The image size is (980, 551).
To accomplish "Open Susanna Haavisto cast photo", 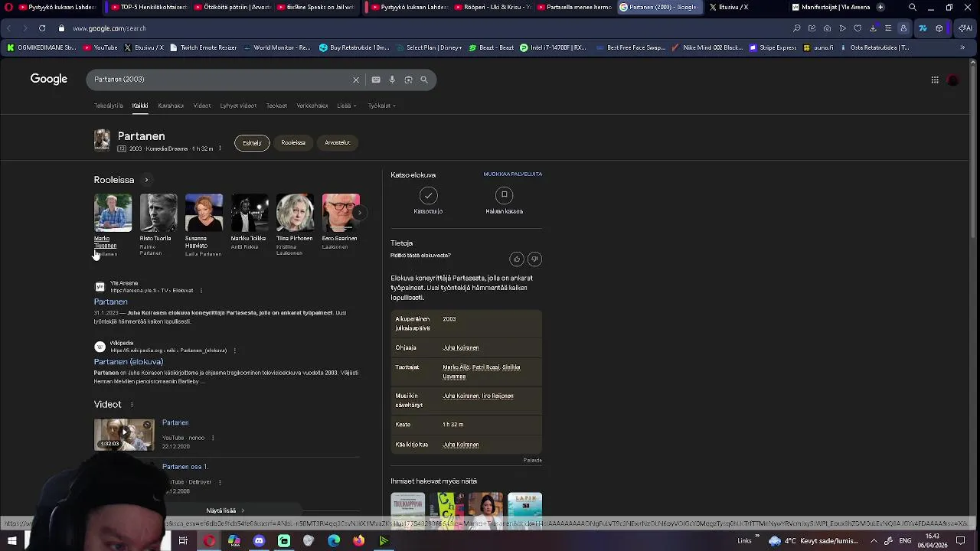I will click(x=204, y=213).
